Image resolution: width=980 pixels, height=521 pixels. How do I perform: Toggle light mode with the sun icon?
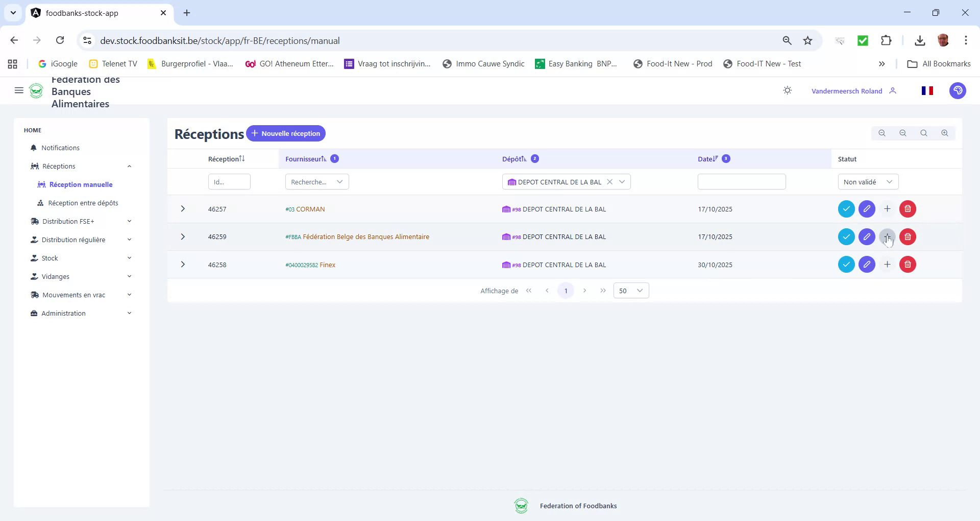[787, 90]
